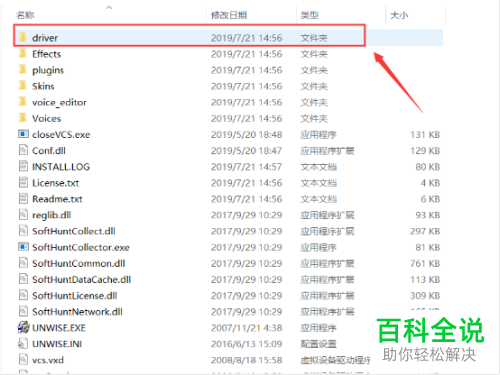Click the 93 KB size of reglib.dll
The width and height of the screenshot is (500, 375).
(428, 215)
